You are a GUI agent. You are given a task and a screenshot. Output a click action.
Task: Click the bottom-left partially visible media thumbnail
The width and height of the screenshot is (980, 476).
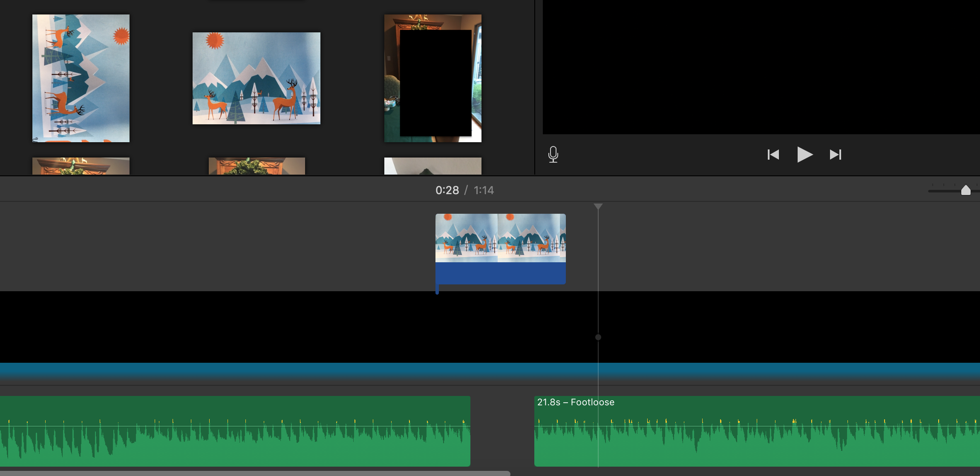click(x=81, y=166)
